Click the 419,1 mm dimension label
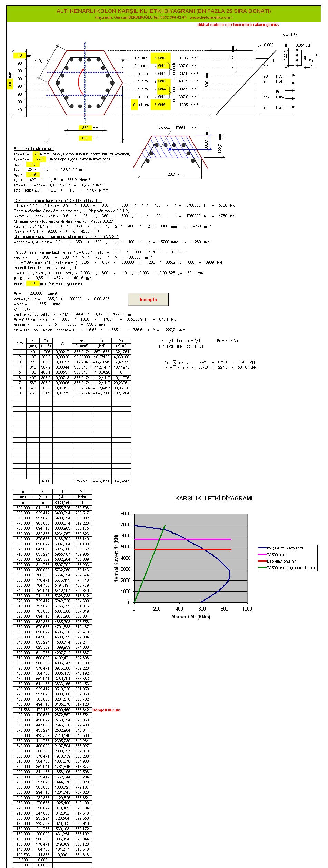 (43, 61)
